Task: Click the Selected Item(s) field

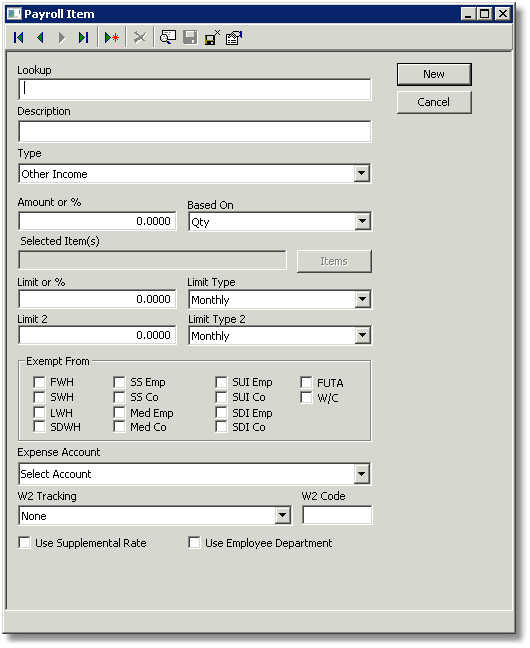Action: pos(152,260)
